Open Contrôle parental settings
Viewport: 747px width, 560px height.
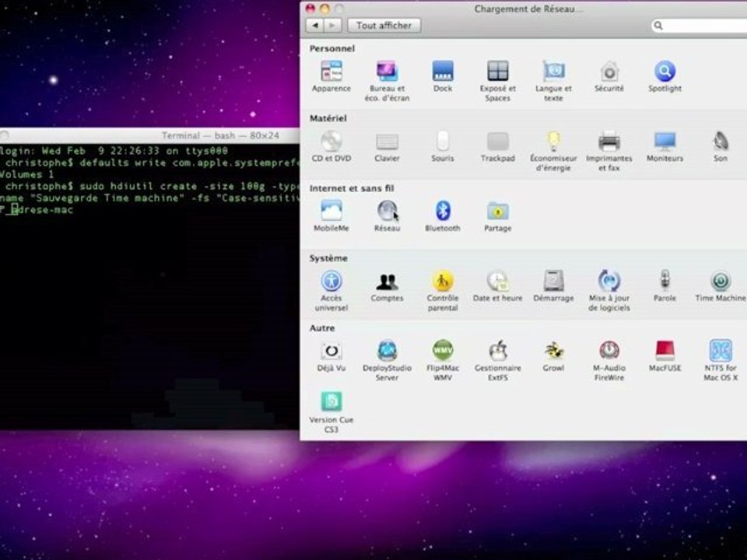pyautogui.click(x=443, y=290)
